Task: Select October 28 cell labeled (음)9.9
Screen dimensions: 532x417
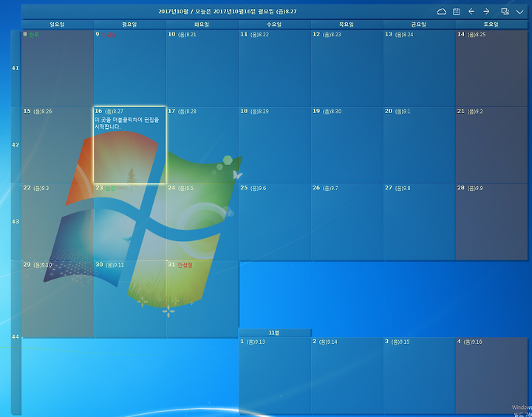Action: point(491,222)
